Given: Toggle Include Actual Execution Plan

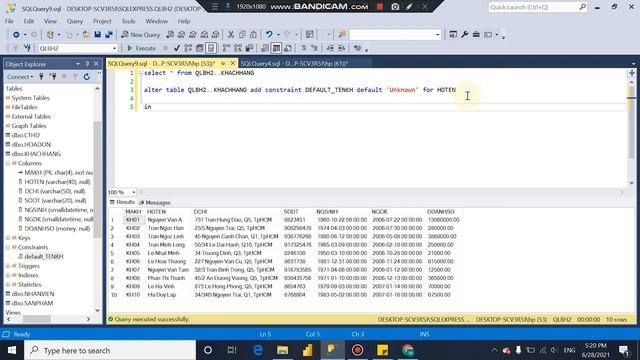Looking at the screenshot, I should point(226,48).
